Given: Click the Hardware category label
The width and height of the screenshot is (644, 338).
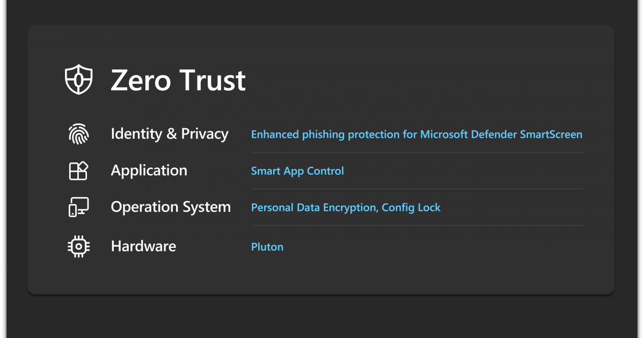Looking at the screenshot, I should (143, 246).
